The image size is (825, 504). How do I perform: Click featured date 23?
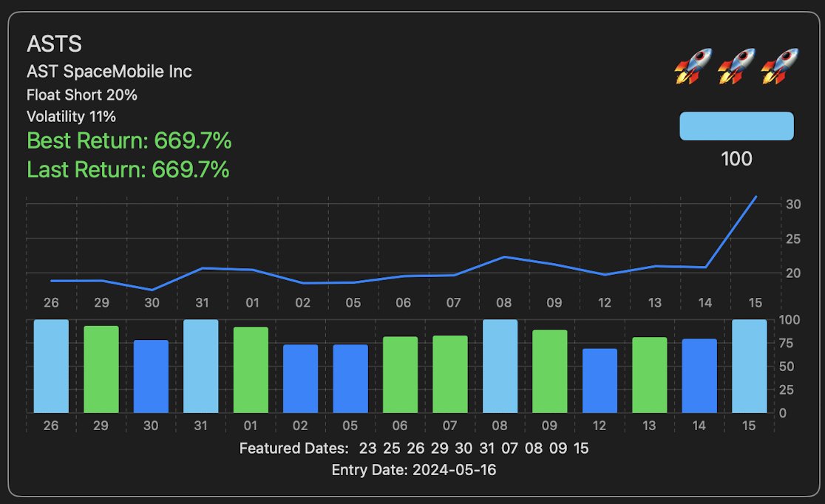(x=368, y=449)
